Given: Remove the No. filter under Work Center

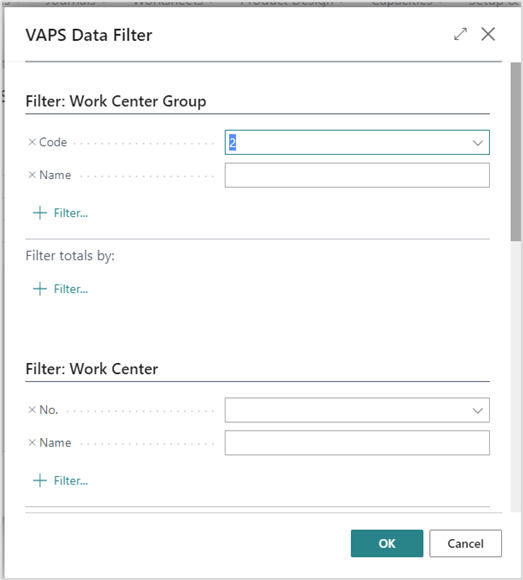Looking at the screenshot, I should coord(32,410).
